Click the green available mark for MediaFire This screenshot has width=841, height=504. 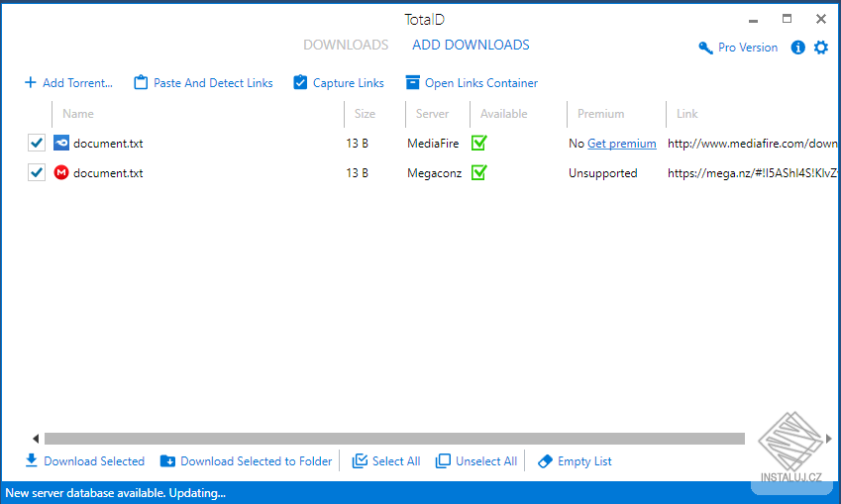[x=479, y=143]
